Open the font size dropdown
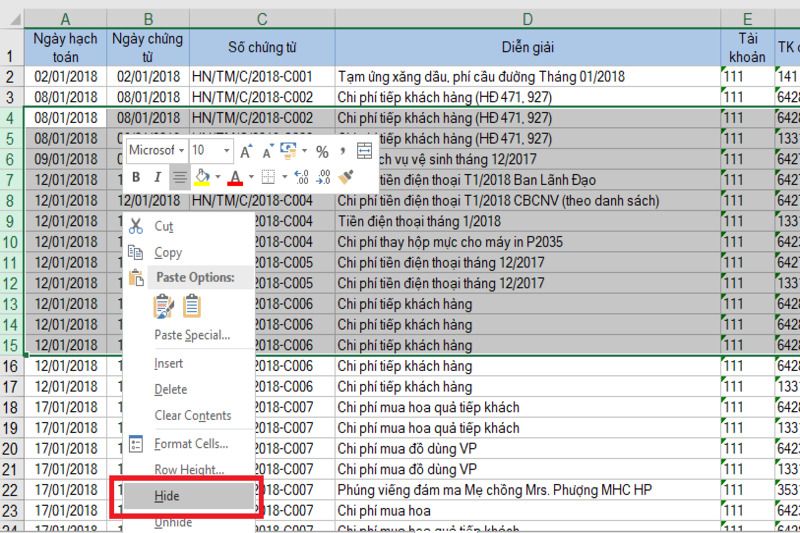The height and width of the screenshot is (533, 800). (228, 151)
